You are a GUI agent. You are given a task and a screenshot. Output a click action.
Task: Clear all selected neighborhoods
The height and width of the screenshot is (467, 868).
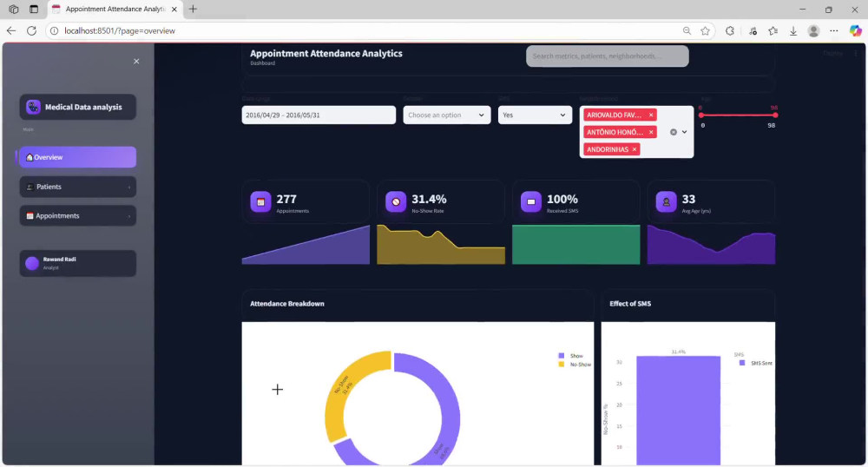click(x=674, y=132)
